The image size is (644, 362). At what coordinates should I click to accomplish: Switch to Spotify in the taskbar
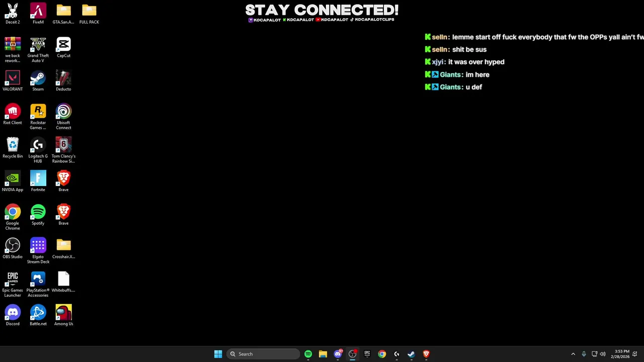coord(308,354)
